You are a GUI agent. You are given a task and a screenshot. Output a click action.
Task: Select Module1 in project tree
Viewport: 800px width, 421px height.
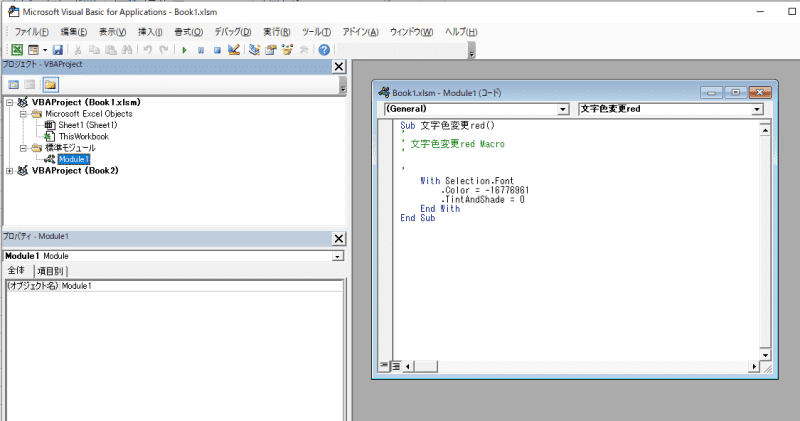(73, 159)
